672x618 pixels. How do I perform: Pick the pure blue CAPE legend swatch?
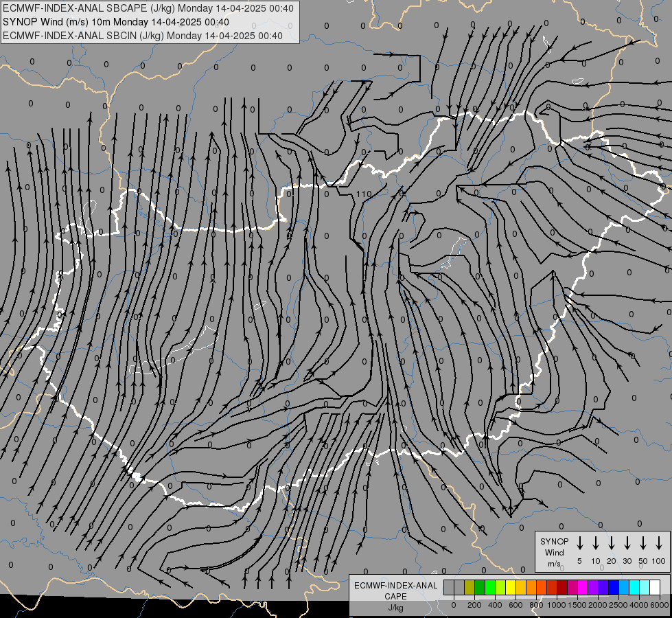(614, 587)
